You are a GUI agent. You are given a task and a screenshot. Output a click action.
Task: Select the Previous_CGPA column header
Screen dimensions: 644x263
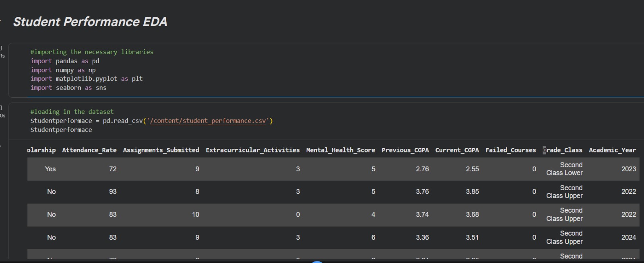405,150
